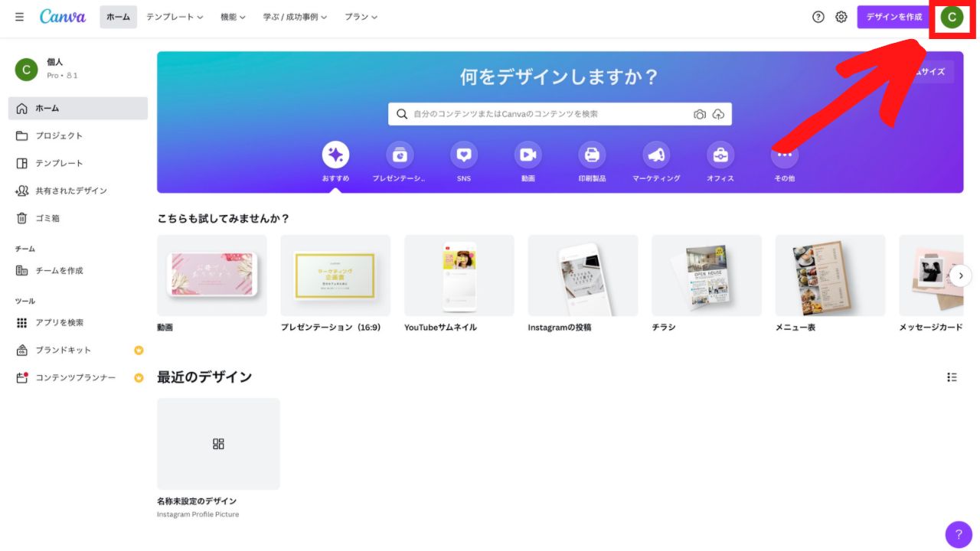Open the hamburger menu beside the Canva logo
Viewport: 980px width, 551px height.
(19, 17)
